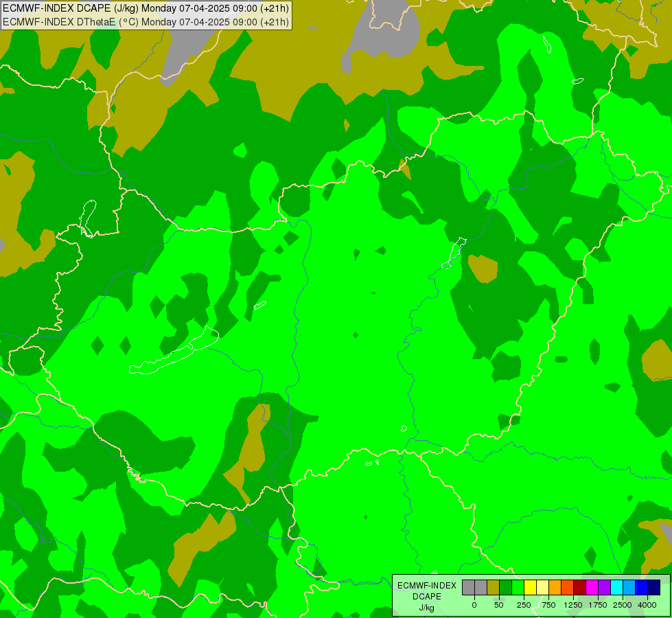Click the purple legend swatch
This screenshot has height=618, width=672.
click(604, 588)
